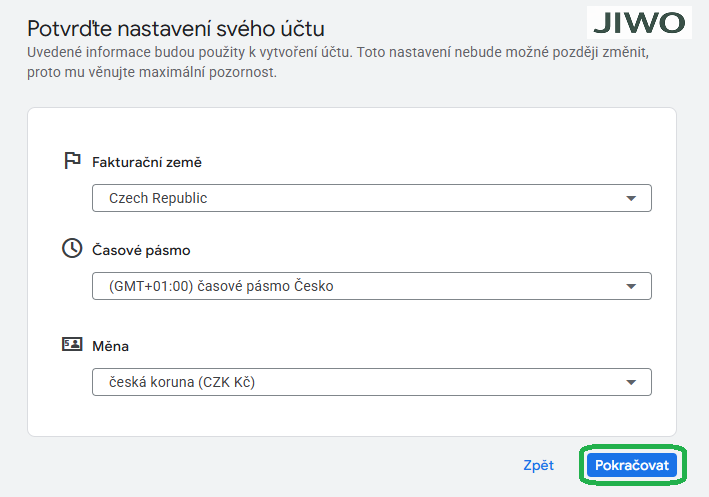Image resolution: width=709 pixels, height=497 pixels.
Task: Click the flag icon beside Fakturační země
Action: [x=71, y=160]
